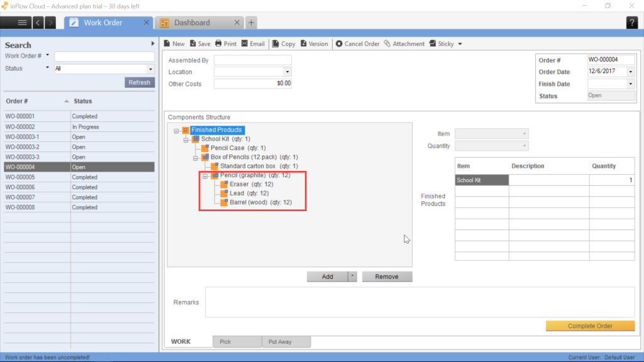Switch to the Pick tab
The width and height of the screenshot is (644, 362).
237,341
